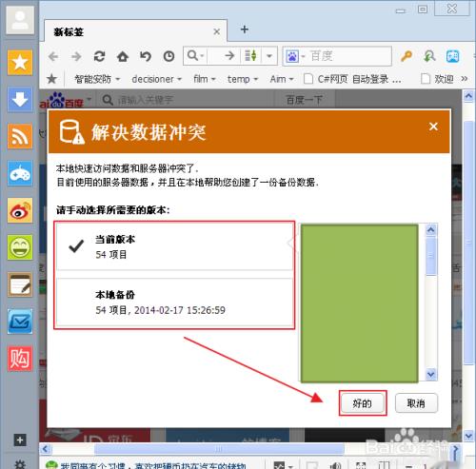476x469 pixels.
Task: Expand the decisioner bookmark folder dropdown
Action: click(x=156, y=79)
